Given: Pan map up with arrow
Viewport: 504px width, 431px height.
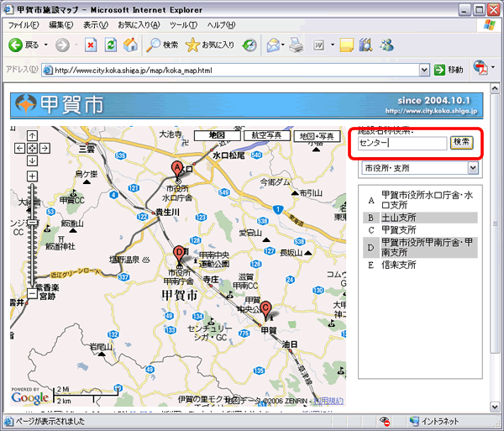Looking at the screenshot, I should pos(32,135).
